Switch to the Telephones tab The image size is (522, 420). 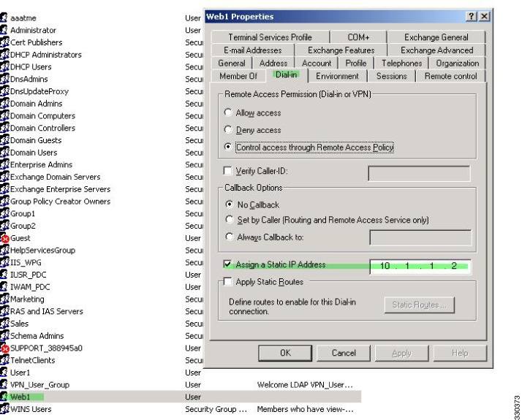pyautogui.click(x=401, y=64)
